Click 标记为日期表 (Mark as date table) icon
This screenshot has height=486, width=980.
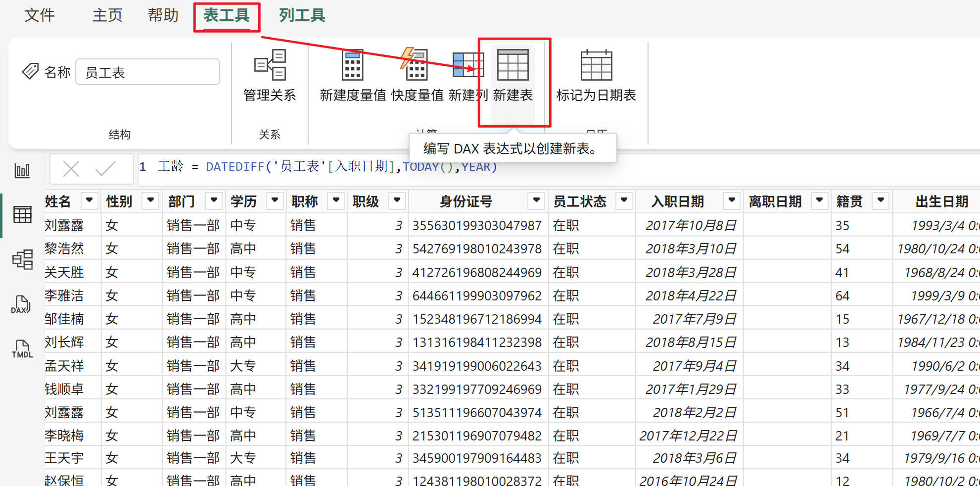click(x=596, y=65)
